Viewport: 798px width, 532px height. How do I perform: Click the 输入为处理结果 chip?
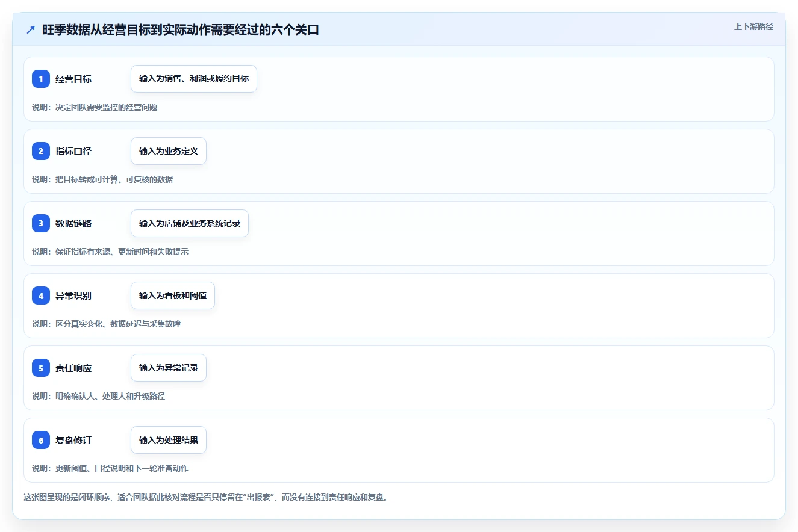click(169, 440)
